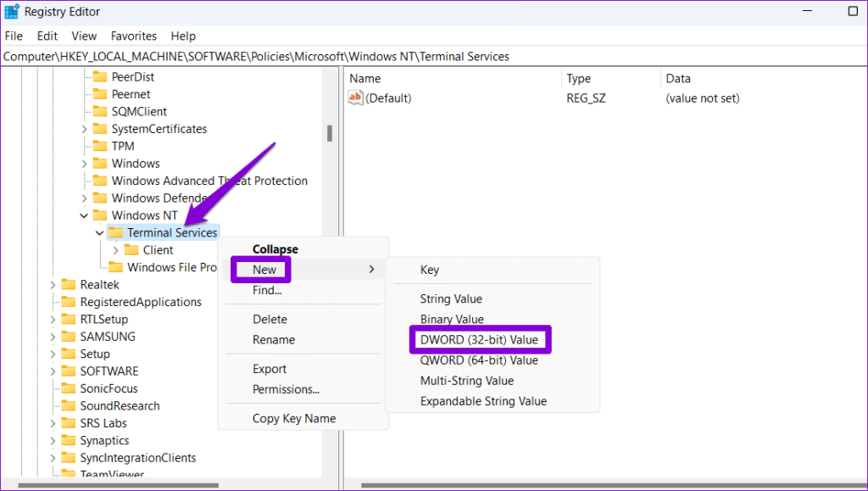The width and height of the screenshot is (868, 491).
Task: Expand the Client subkey chevron
Action: tap(116, 250)
